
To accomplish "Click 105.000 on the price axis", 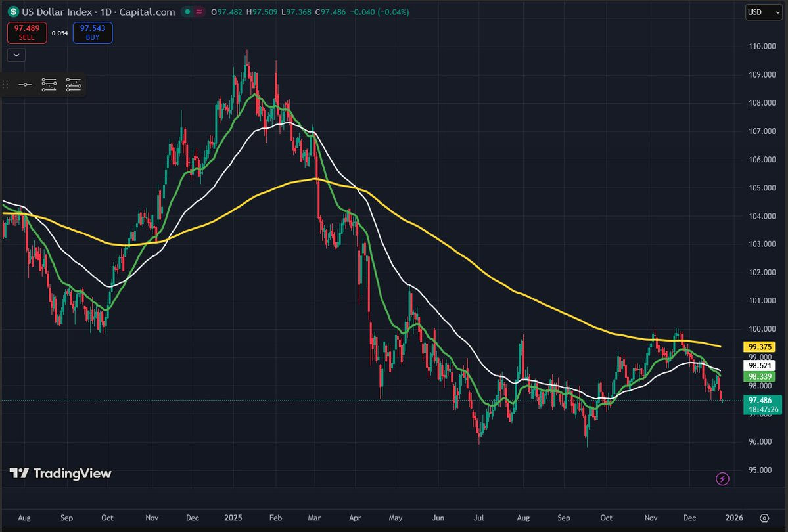I will pos(762,188).
